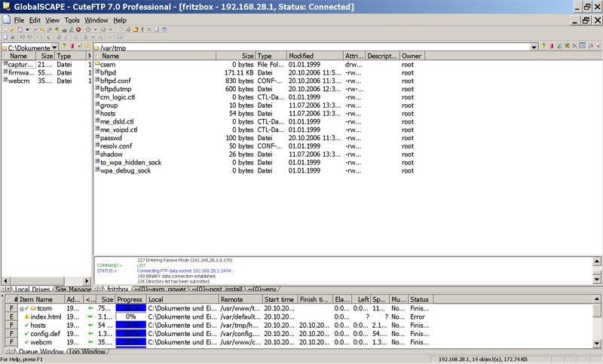Open the remote path /var/tmp dropdown
Viewport: 603px width, 364px height.
534,47
